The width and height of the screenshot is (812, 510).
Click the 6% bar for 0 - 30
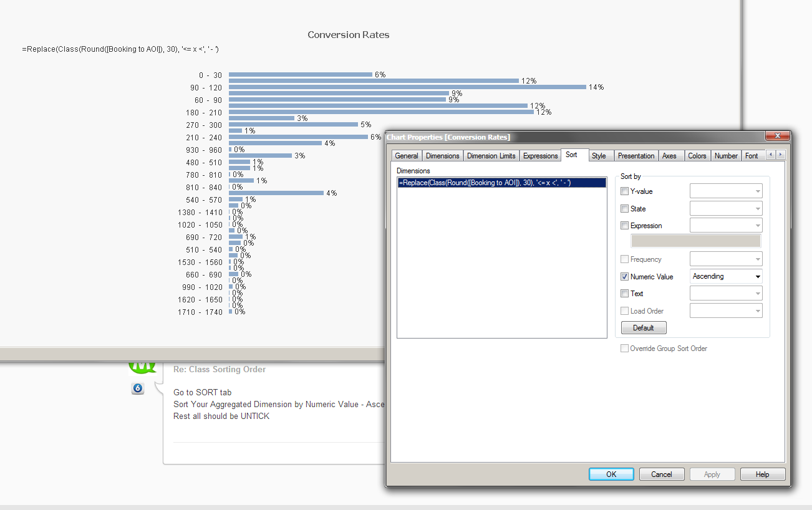point(301,74)
